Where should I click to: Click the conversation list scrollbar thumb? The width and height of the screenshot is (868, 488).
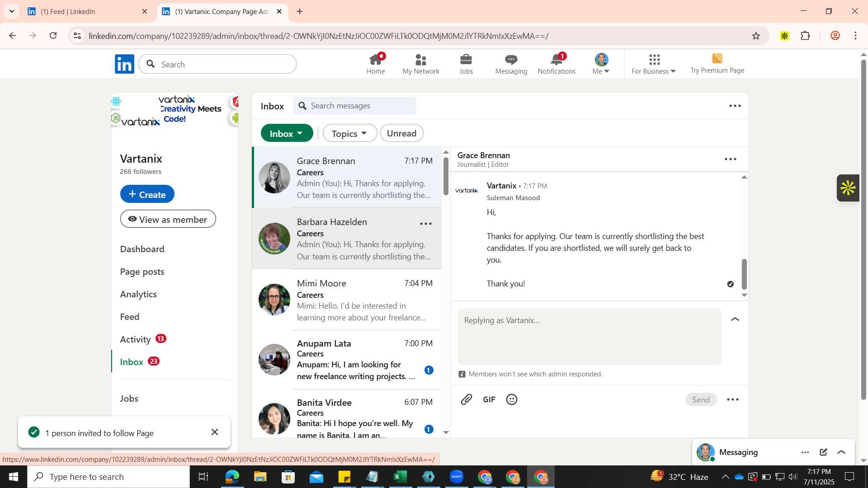pos(446,176)
